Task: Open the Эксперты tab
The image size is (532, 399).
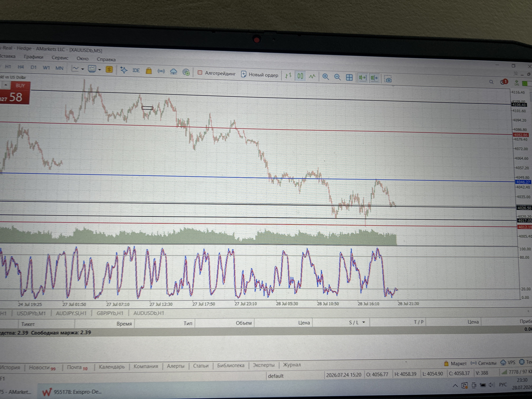Action: click(264, 365)
